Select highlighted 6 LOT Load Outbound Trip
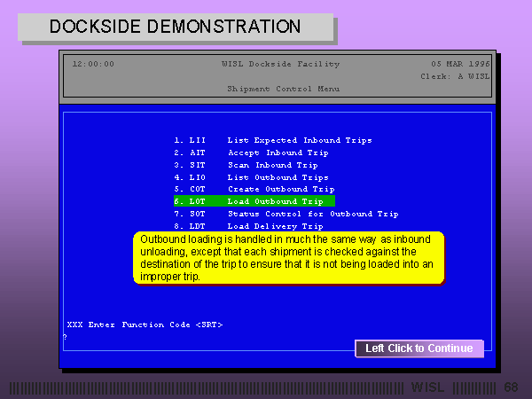The height and width of the screenshot is (399, 532). (x=254, y=201)
